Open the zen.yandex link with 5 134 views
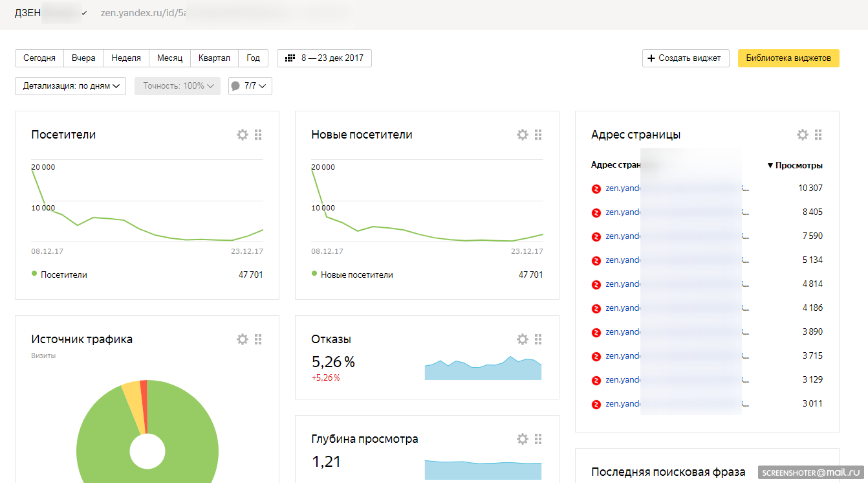The height and width of the screenshot is (483, 868). coord(677,260)
